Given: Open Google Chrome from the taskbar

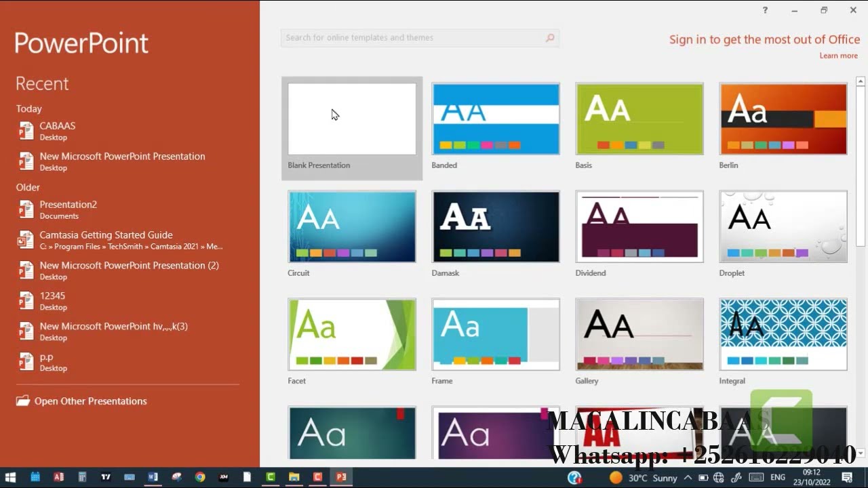Looking at the screenshot, I should point(200,477).
